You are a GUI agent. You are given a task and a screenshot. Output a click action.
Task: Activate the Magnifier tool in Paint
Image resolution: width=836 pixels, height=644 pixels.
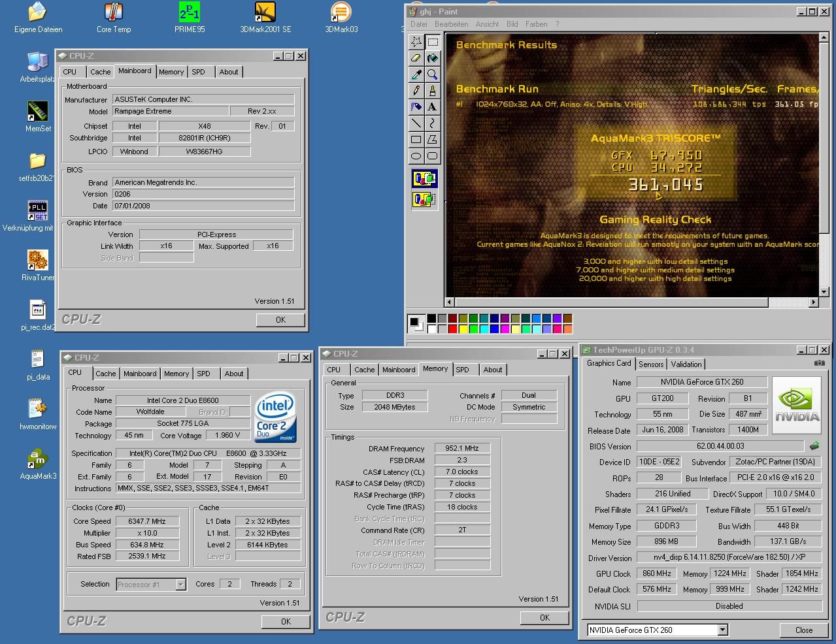pyautogui.click(x=432, y=74)
